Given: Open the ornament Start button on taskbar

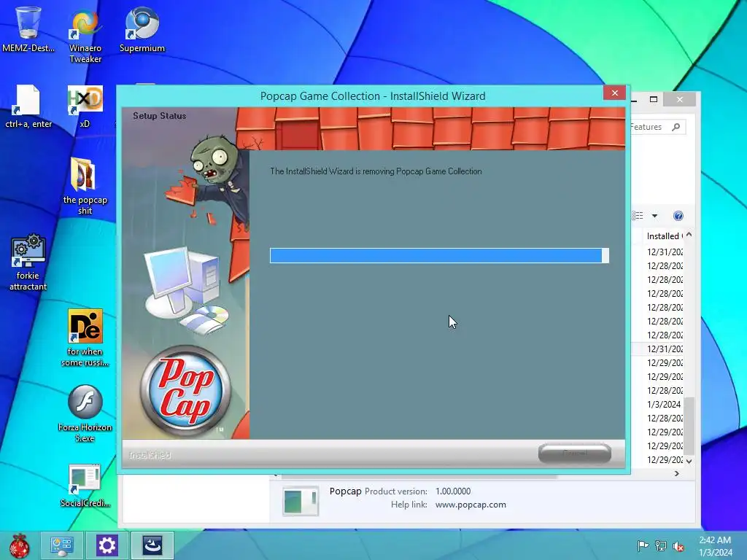Looking at the screenshot, I should coord(20,545).
